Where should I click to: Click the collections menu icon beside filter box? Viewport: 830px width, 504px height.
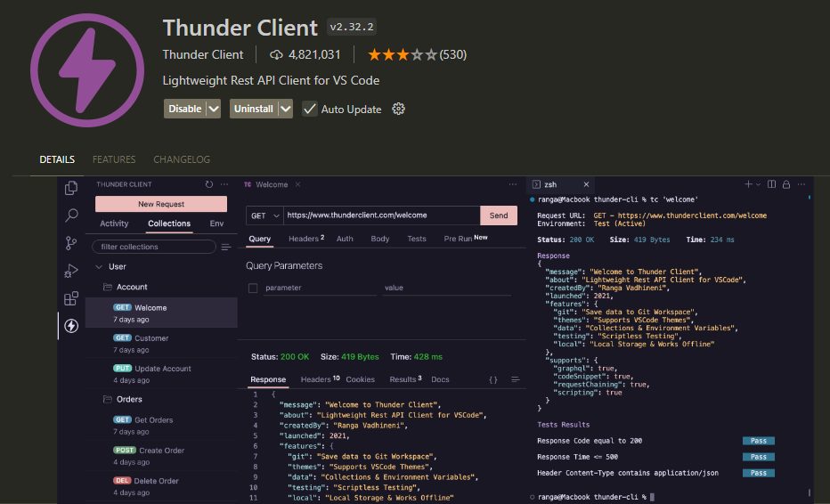click(226, 248)
